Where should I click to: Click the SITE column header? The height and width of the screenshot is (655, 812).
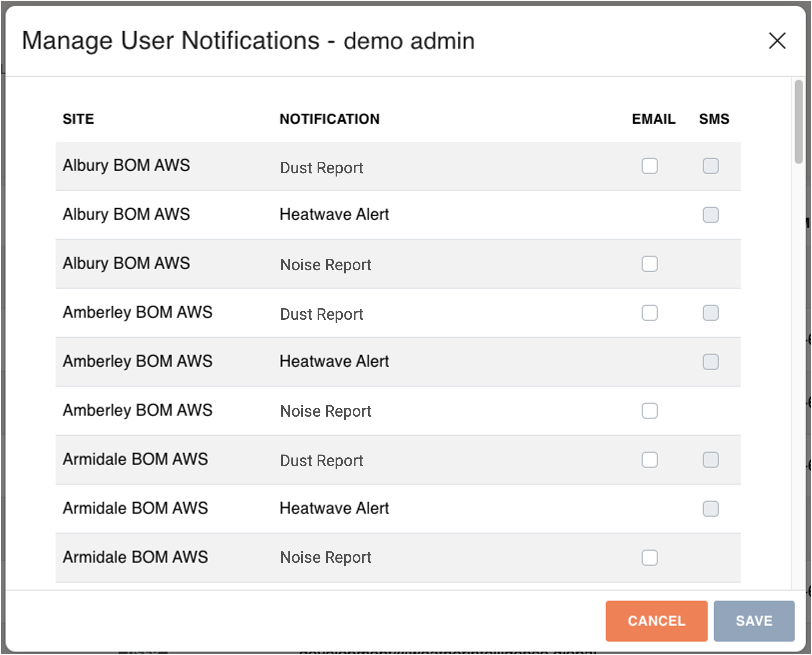click(78, 119)
